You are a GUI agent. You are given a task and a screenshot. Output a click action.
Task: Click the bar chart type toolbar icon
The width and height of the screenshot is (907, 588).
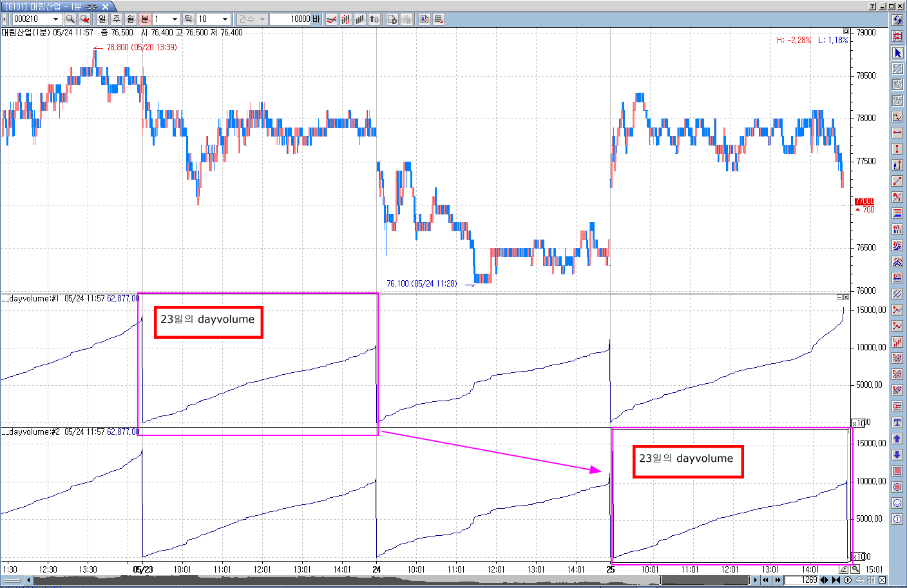pos(360,19)
